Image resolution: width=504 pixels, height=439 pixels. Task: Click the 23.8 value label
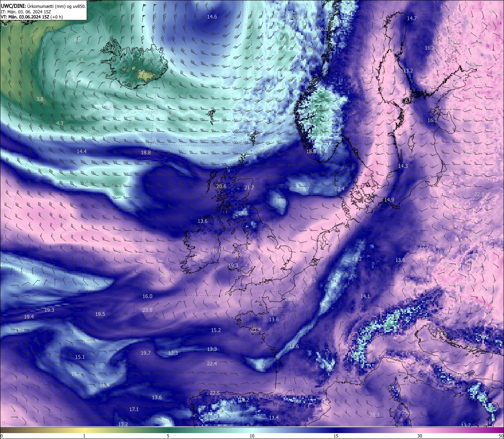point(147,310)
